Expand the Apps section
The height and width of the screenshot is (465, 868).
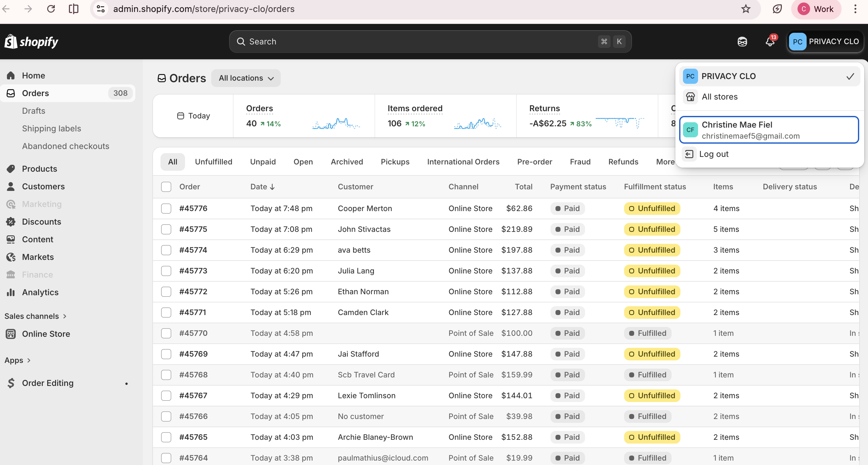click(x=18, y=360)
